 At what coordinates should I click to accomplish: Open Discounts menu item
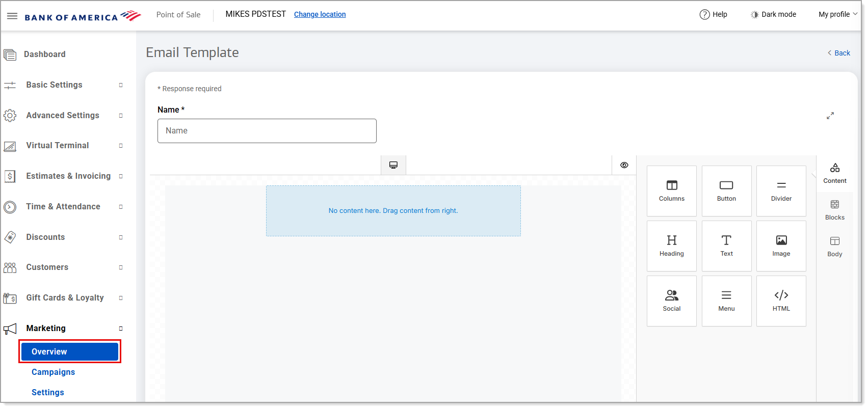(45, 237)
